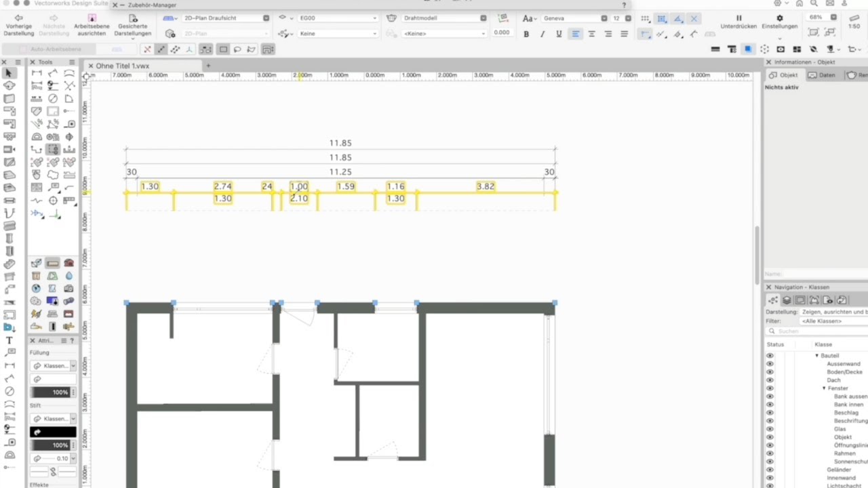Toggle visibility of Innenwand class

pos(770,478)
